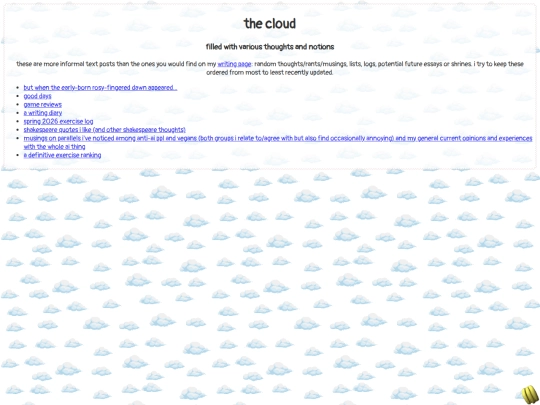Open the 'writing page' link
This screenshot has width=540, height=405.
234,64
